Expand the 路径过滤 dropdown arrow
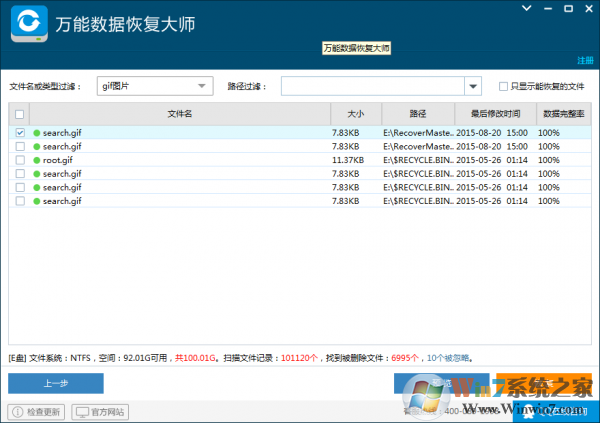Image resolution: width=600 pixels, height=423 pixels. pyautogui.click(x=473, y=87)
